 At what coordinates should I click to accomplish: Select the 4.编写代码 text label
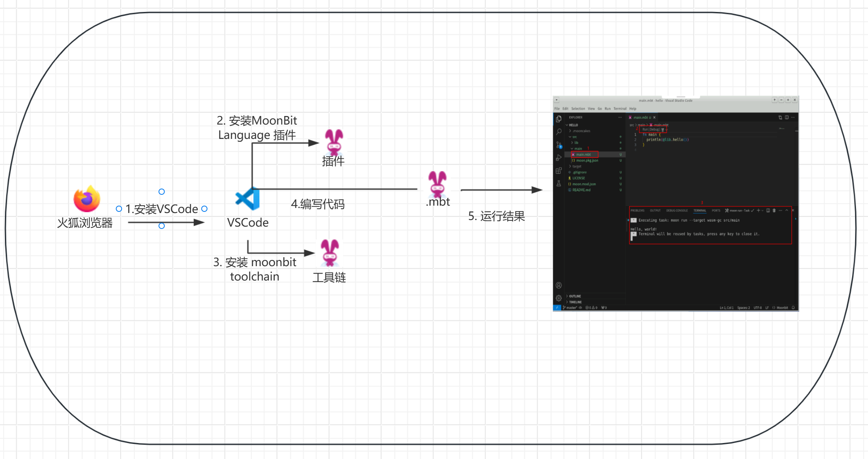tap(318, 204)
